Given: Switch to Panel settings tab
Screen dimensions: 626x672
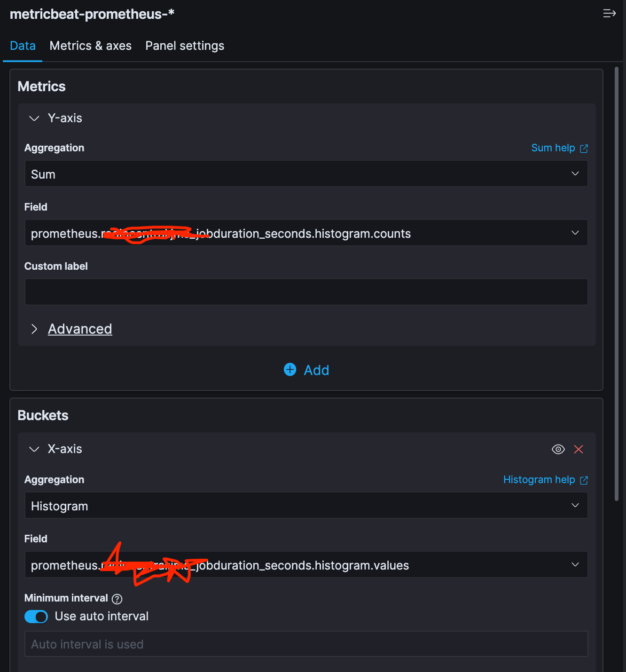Looking at the screenshot, I should (x=185, y=46).
